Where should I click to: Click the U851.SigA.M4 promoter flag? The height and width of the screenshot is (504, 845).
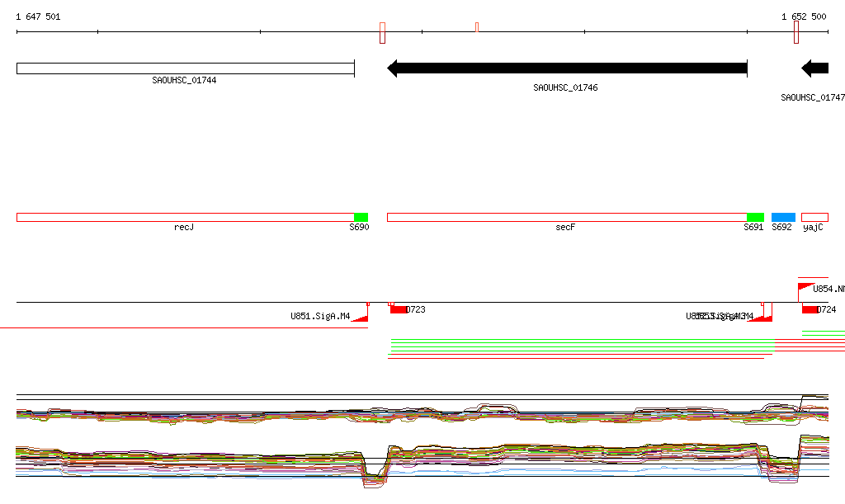(x=360, y=316)
